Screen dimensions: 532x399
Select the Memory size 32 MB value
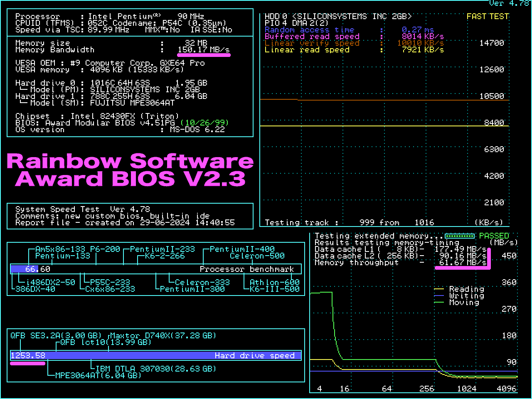[x=196, y=43]
